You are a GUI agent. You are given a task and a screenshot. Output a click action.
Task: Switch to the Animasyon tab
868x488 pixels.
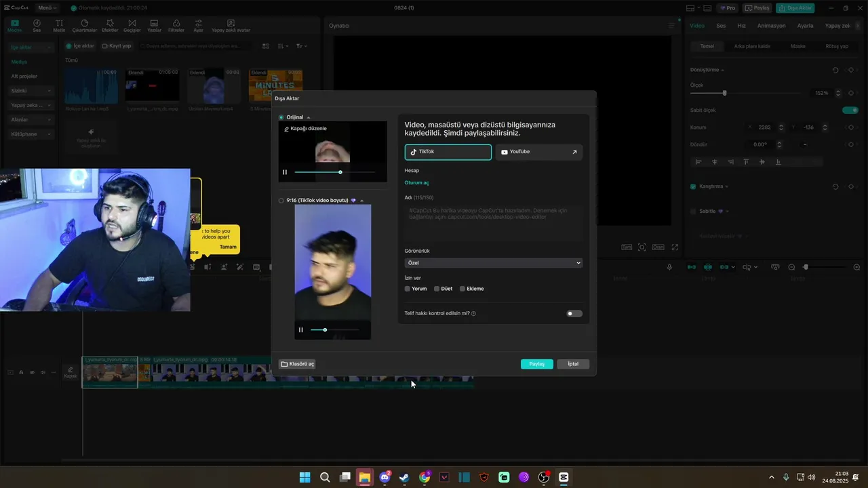(x=771, y=26)
